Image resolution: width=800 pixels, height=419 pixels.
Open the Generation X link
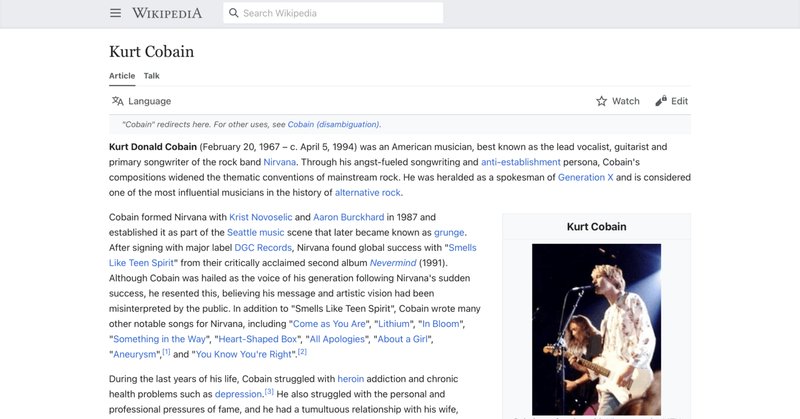click(585, 177)
